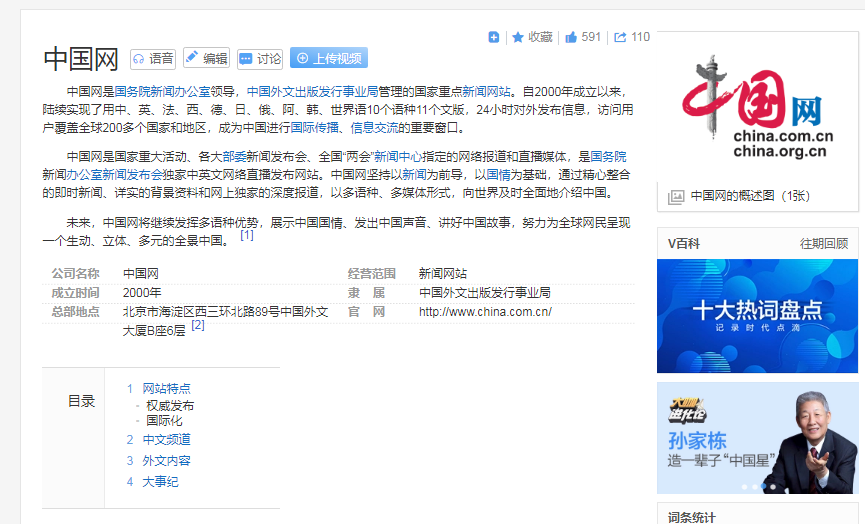The height and width of the screenshot is (524, 865).
Task: Click the 上传视频 upload button
Action: [329, 58]
